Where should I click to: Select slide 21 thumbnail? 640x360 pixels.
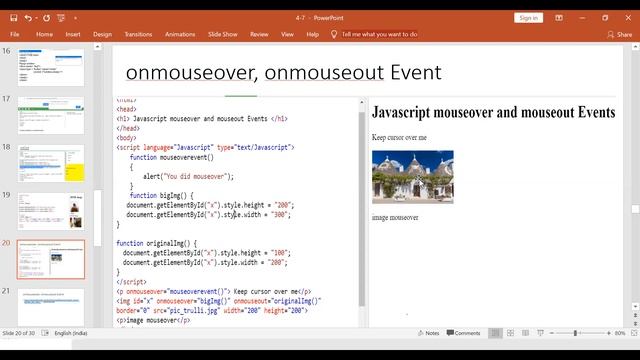coord(51,307)
